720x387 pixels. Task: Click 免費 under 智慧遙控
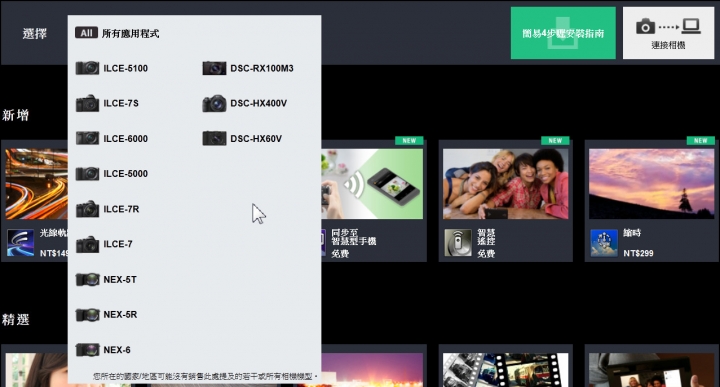click(x=486, y=253)
